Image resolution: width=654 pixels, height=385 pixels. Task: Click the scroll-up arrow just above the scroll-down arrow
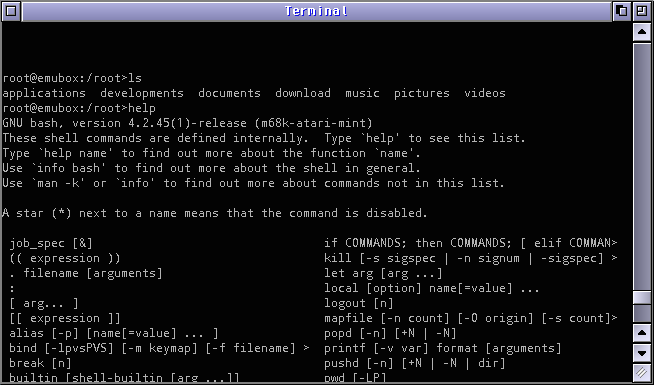642,333
